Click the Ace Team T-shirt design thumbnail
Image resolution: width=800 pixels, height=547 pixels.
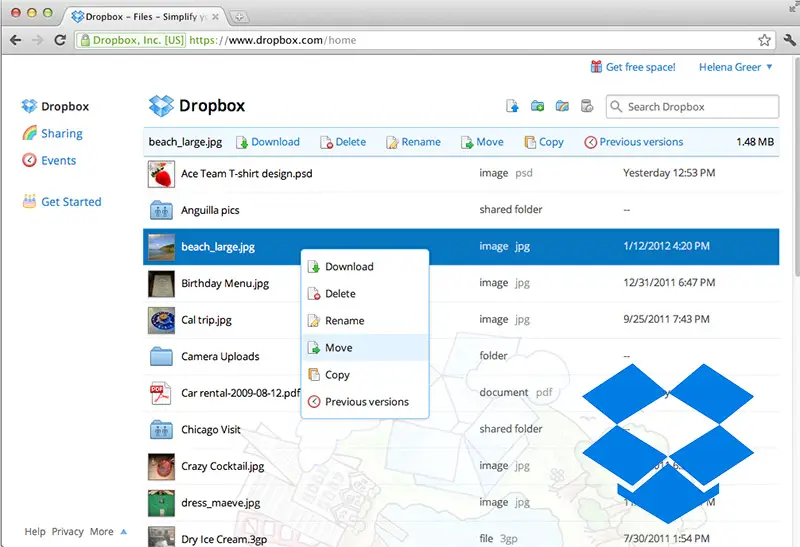point(161,174)
